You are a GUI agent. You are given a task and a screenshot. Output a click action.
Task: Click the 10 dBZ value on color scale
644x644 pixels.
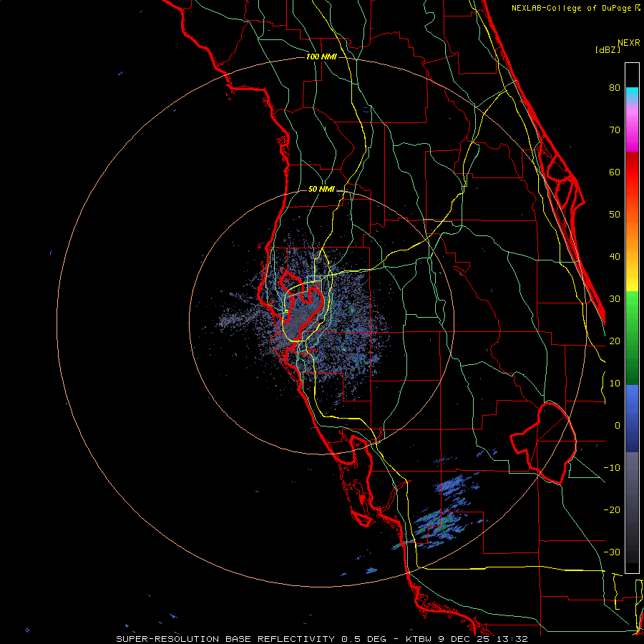click(615, 384)
